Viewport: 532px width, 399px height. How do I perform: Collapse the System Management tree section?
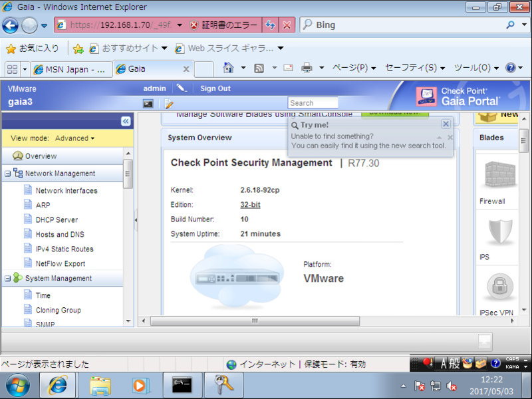coord(7,279)
